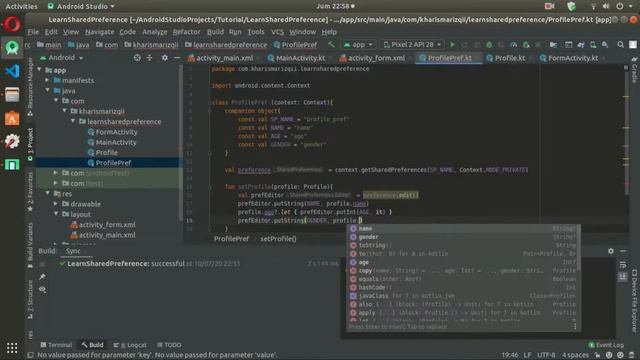Image resolution: width=640 pixels, height=360 pixels.
Task: Open Build panel settings gear
Action: coord(611,251)
